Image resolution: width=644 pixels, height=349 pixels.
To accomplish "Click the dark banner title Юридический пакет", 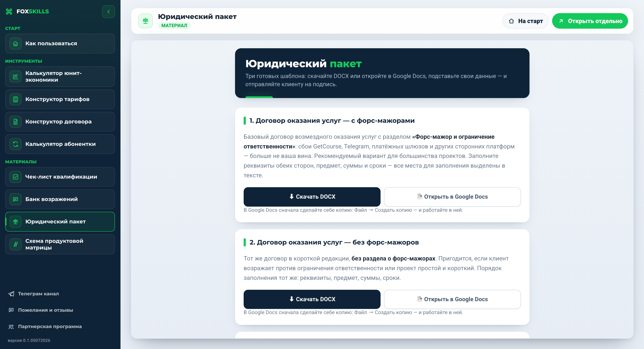I will click(303, 64).
